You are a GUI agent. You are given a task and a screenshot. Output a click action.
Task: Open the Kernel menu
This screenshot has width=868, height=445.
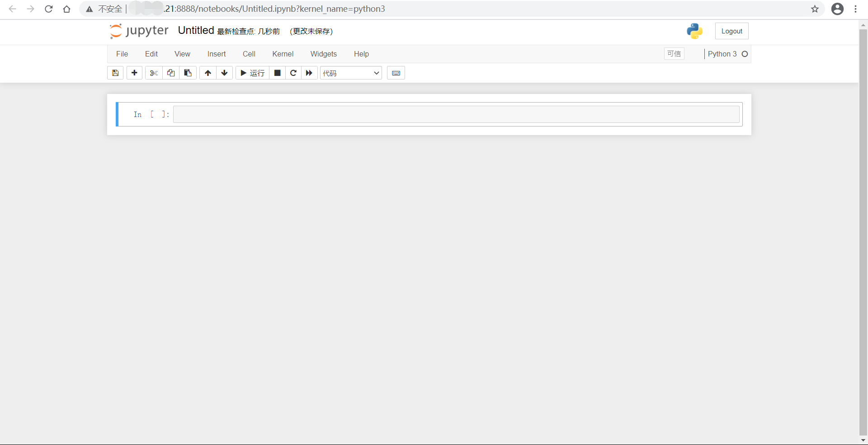283,54
